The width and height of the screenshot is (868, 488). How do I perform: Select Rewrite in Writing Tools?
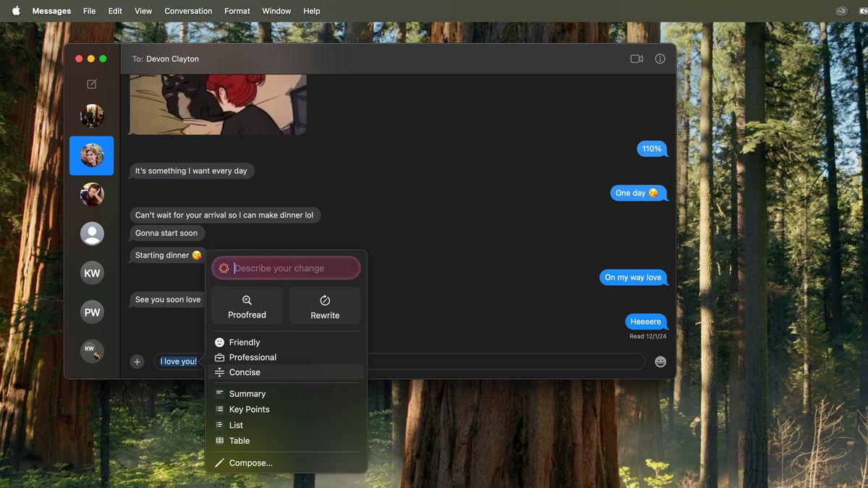point(325,305)
